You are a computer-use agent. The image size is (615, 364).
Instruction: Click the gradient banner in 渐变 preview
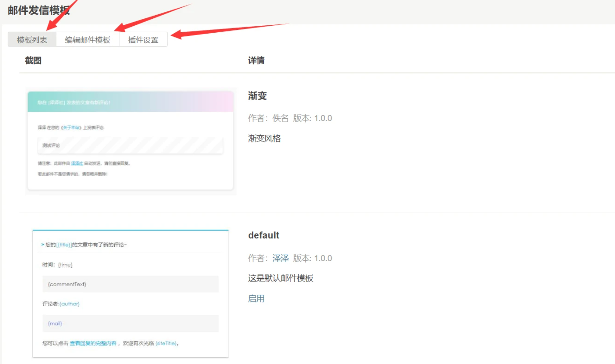coord(130,102)
